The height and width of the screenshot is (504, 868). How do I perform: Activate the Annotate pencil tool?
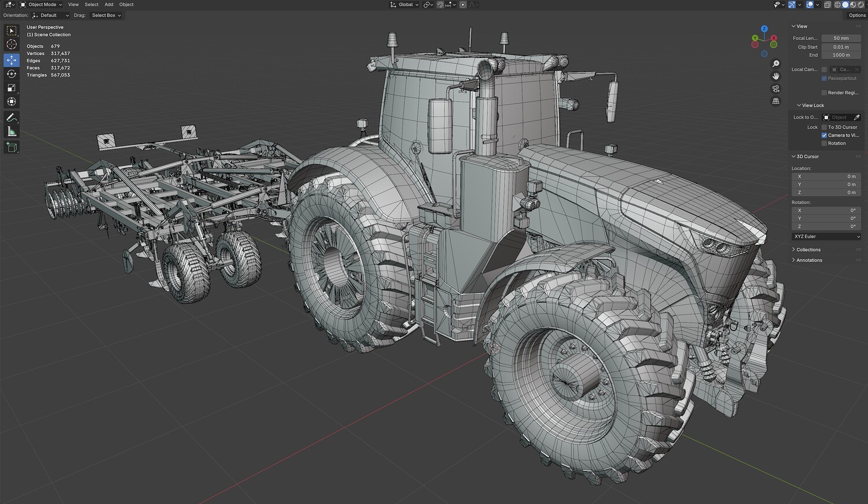tap(12, 117)
